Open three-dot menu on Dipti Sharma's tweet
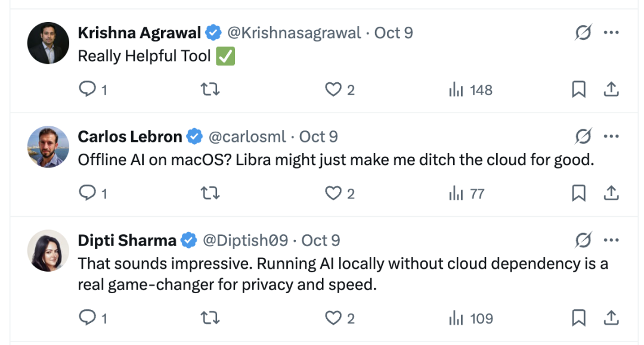Image resolution: width=644 pixels, height=345 pixels. click(611, 241)
